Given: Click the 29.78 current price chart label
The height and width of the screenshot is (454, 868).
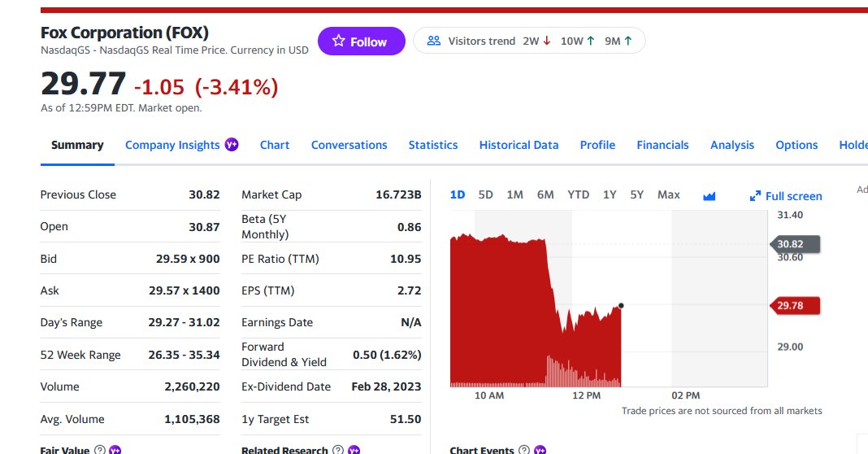Looking at the screenshot, I should [795, 305].
